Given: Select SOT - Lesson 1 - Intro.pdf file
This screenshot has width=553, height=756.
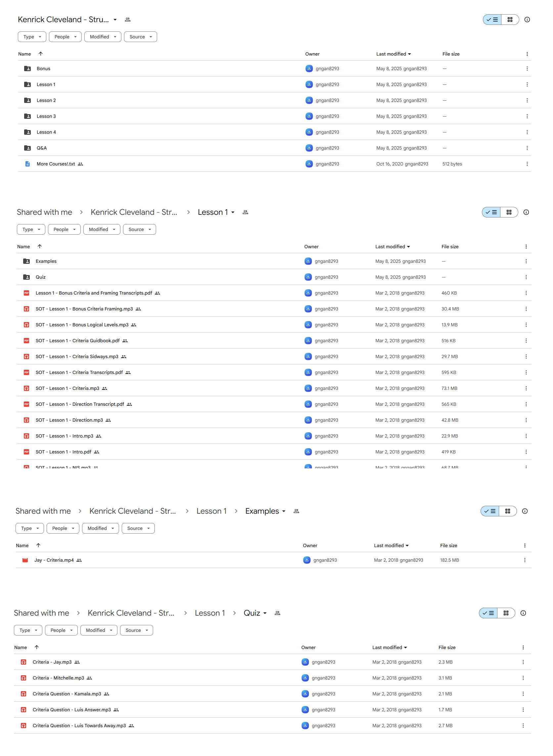Looking at the screenshot, I should (274, 451).
